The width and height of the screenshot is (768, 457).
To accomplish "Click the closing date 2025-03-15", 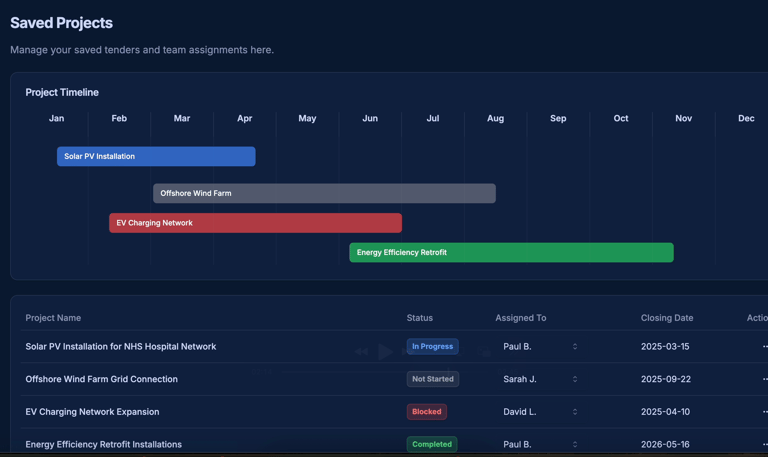I will pyautogui.click(x=665, y=346).
